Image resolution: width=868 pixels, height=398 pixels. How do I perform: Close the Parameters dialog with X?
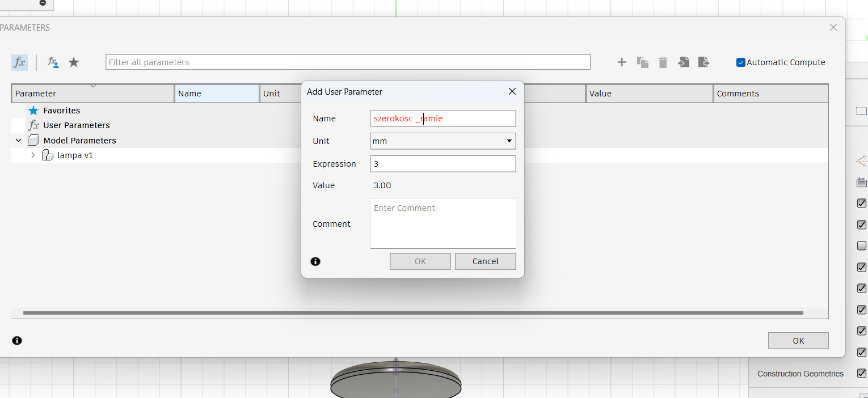[833, 27]
